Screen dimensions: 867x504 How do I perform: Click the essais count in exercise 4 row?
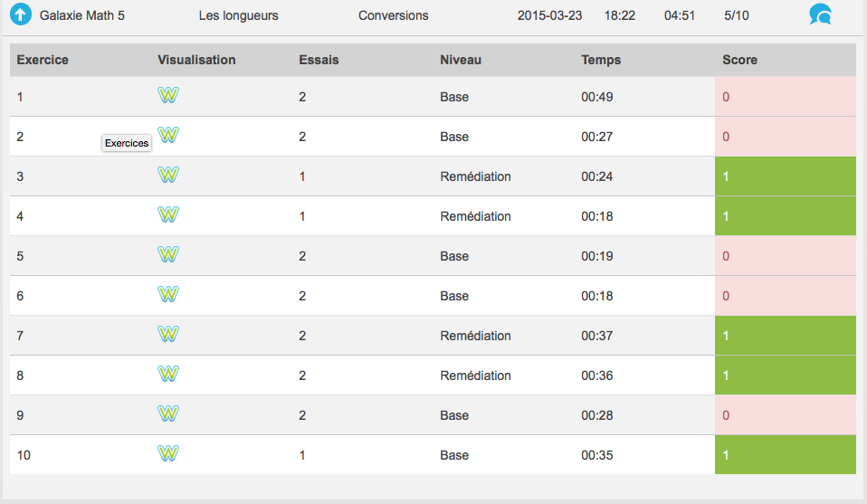(302, 216)
